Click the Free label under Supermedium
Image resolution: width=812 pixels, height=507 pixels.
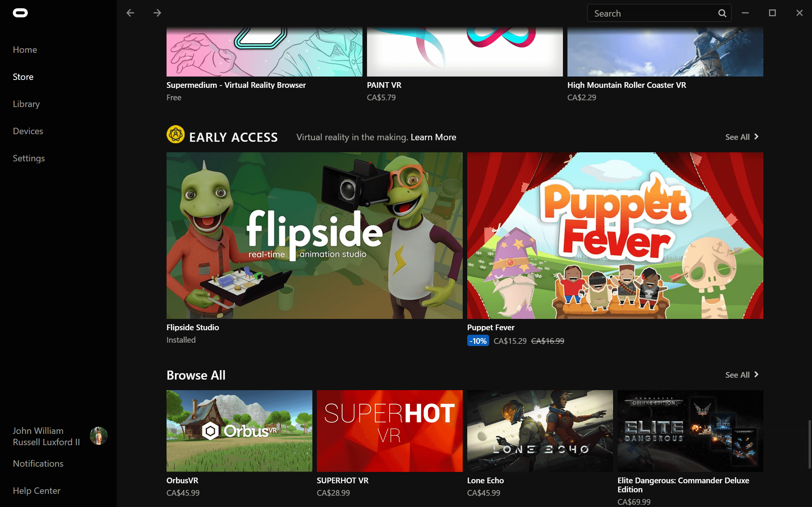click(x=174, y=98)
